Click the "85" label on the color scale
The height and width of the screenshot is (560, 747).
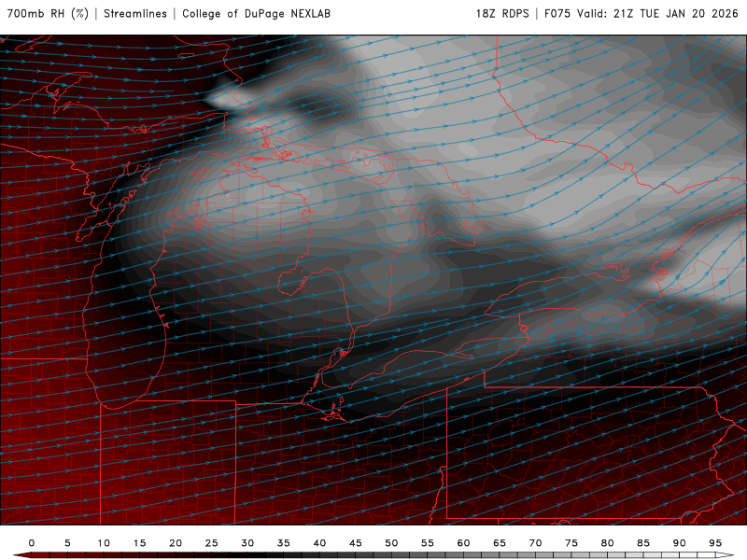[x=643, y=543]
